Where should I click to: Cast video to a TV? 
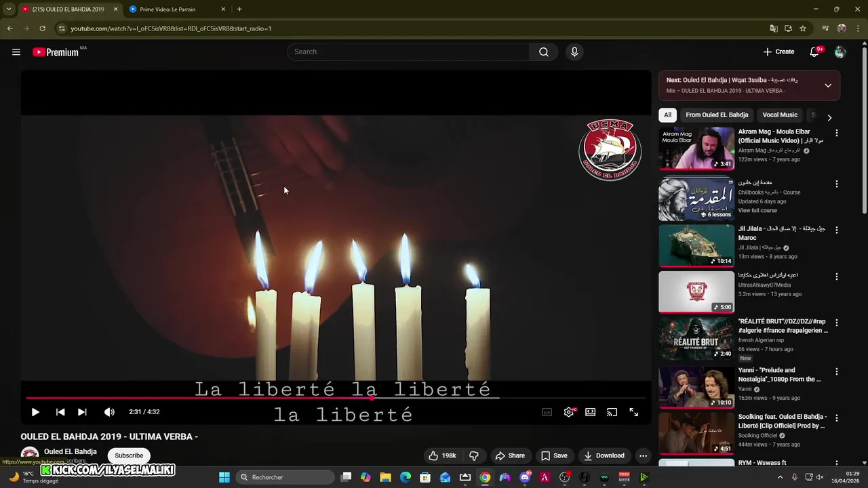click(x=612, y=412)
